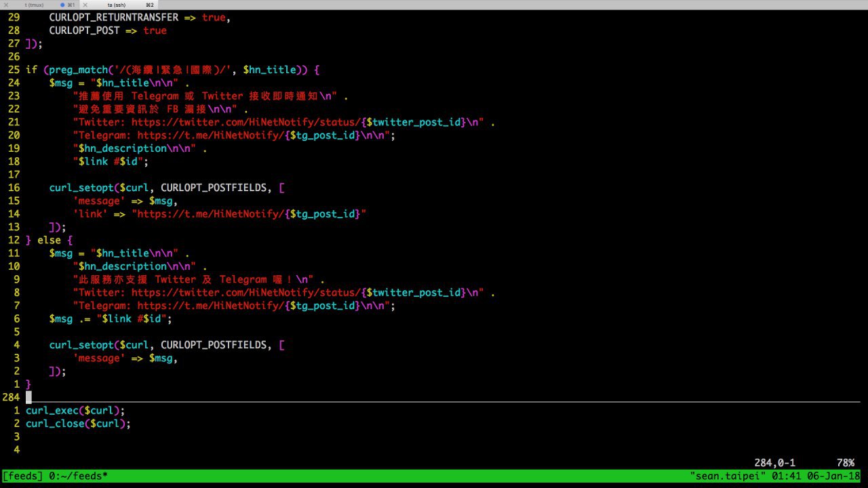Viewport: 868px width, 488px height.
Task: Click the vim cursor position "284,0-1"
Action: 774,463
